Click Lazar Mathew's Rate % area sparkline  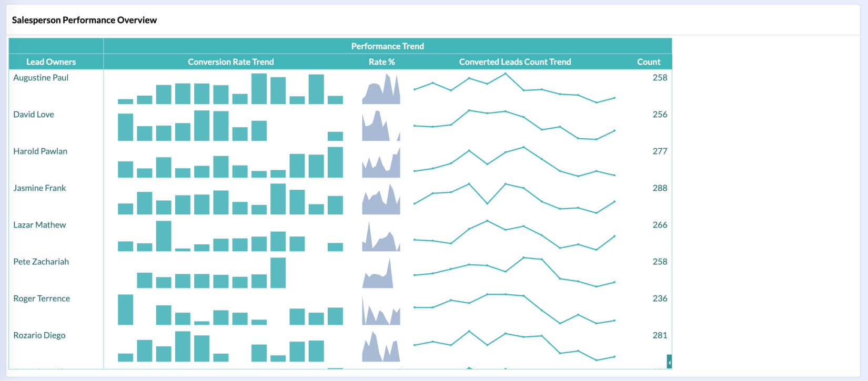coord(381,235)
